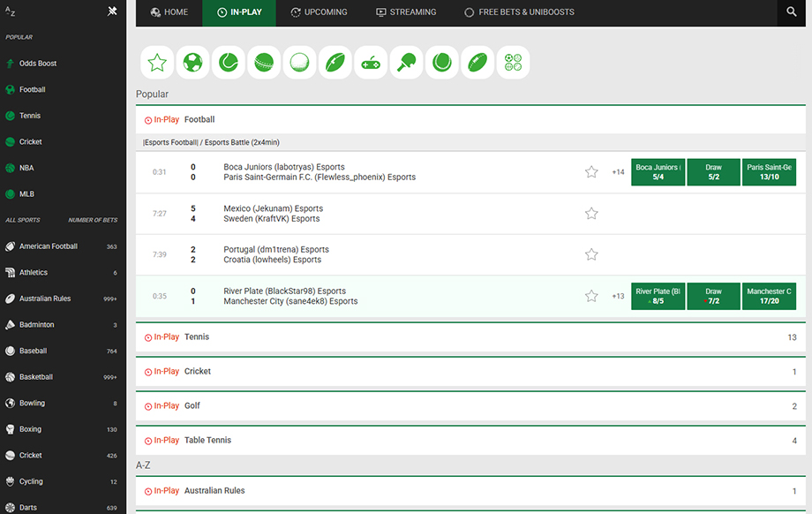
Task: Open the Streaming tab
Action: 406,11
